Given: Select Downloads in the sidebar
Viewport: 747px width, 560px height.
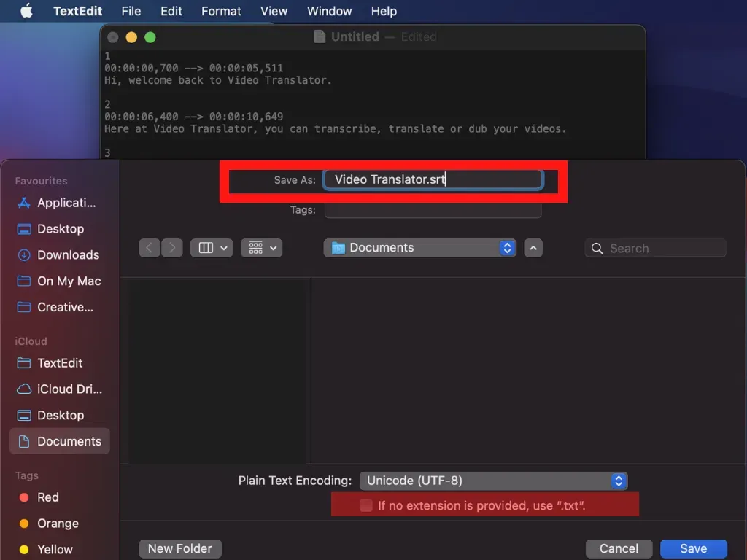Looking at the screenshot, I should pyautogui.click(x=60, y=255).
